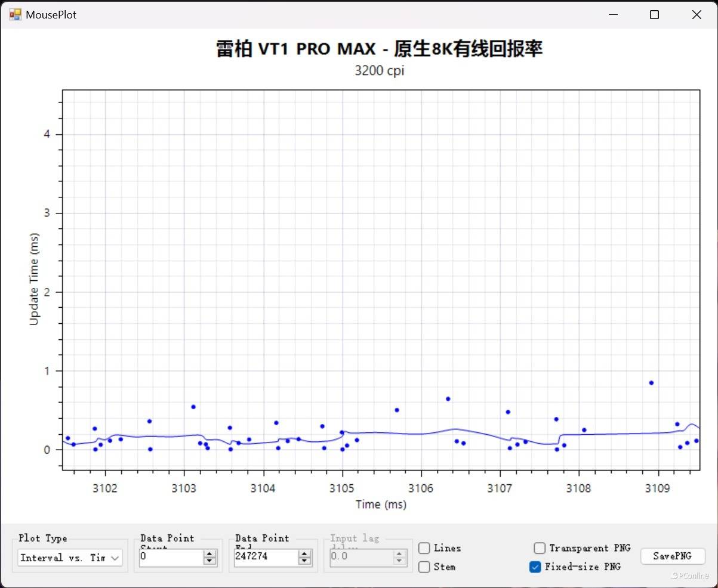Enable the Transparent PNG checkbox
This screenshot has width=718, height=588.
point(540,548)
